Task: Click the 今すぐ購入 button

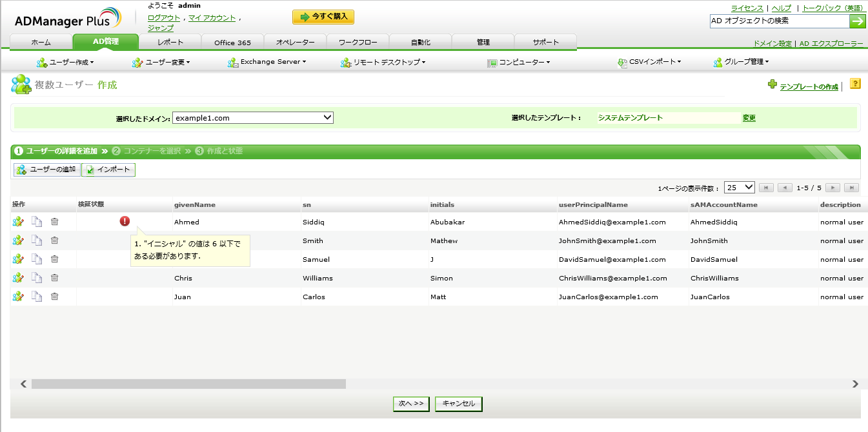Action: tap(323, 17)
